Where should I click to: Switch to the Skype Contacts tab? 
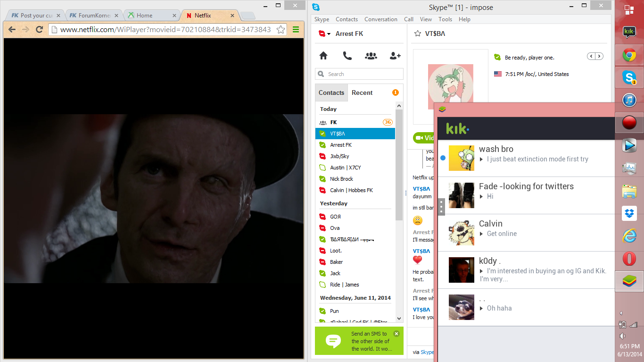point(331,93)
